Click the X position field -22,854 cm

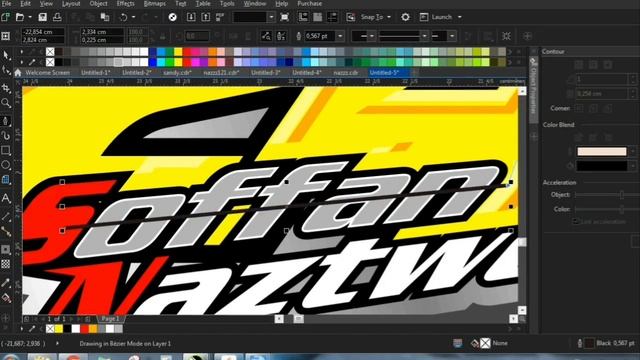pyautogui.click(x=43, y=31)
